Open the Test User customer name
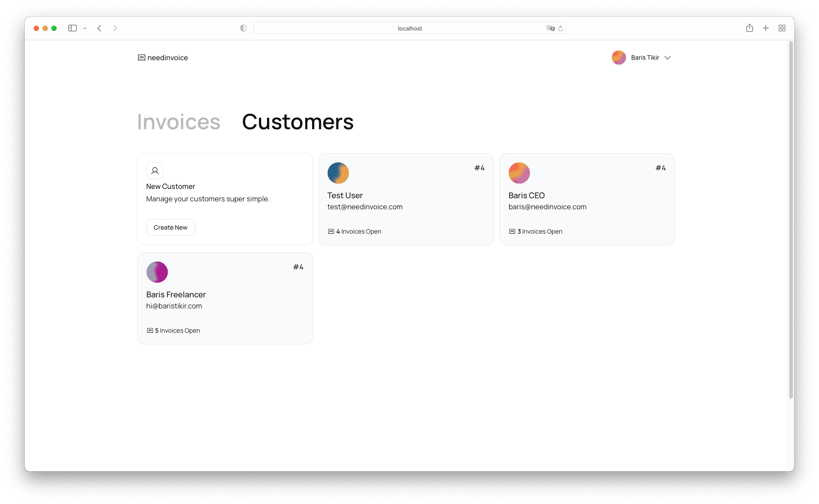This screenshot has width=819, height=504. coord(345,195)
